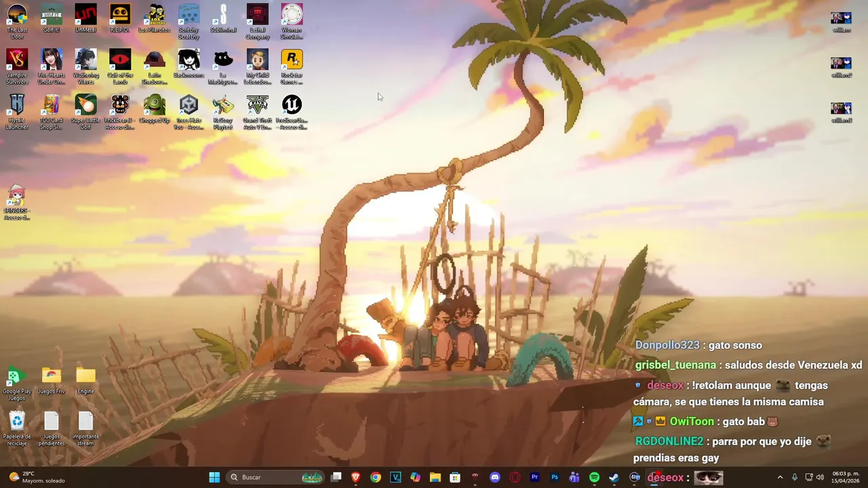Open the Windows Start menu
Viewport: 868px width, 488px height.
tap(214, 477)
